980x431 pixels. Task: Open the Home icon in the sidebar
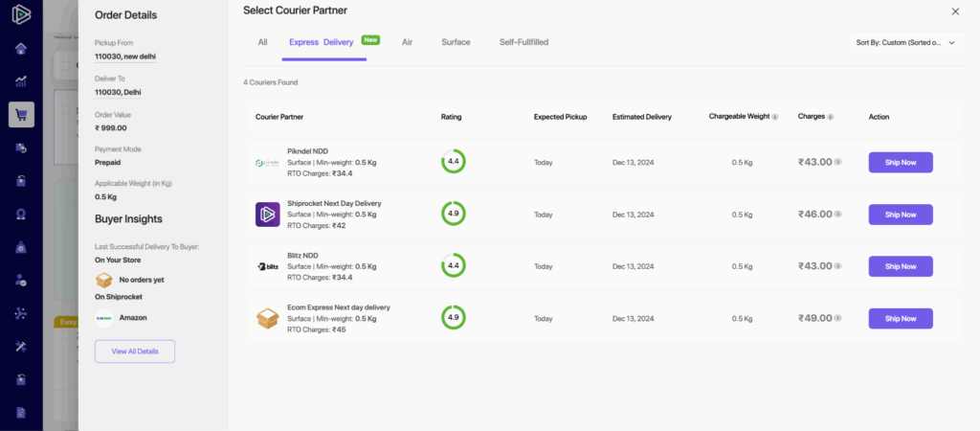pyautogui.click(x=21, y=49)
